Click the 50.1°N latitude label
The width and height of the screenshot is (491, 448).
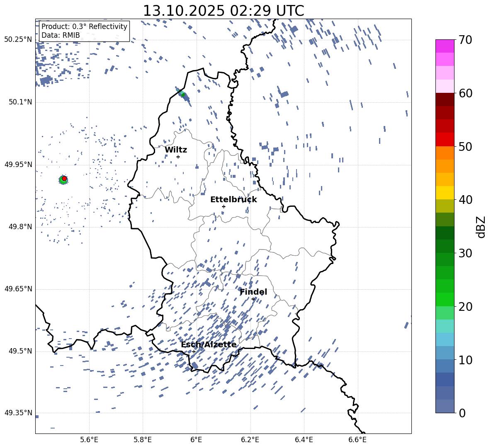(20, 102)
